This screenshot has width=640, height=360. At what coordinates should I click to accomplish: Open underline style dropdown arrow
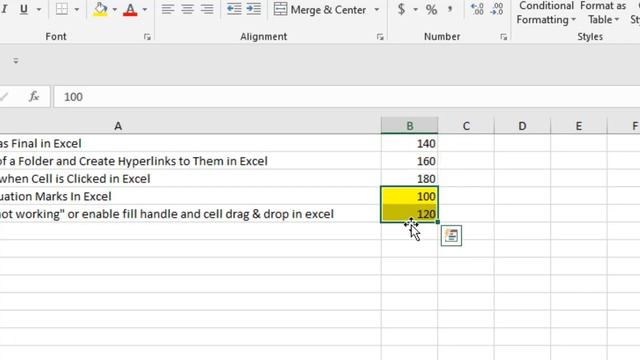(39, 9)
